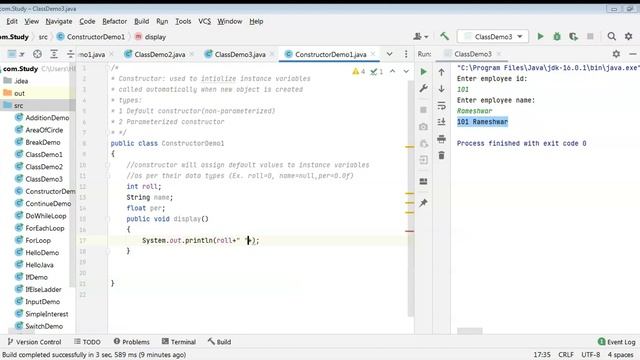The image size is (640, 360).
Task: Open the TODO tool window
Action: click(x=87, y=342)
